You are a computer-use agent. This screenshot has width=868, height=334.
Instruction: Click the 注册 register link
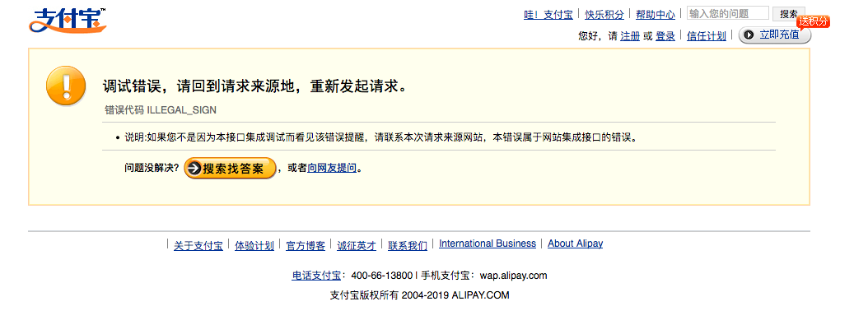(630, 36)
